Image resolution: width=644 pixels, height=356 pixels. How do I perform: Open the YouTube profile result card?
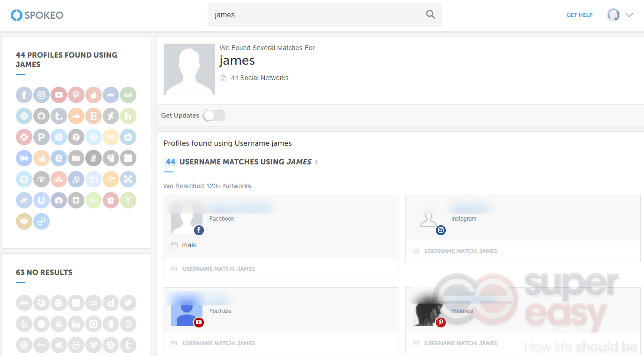tap(281, 320)
